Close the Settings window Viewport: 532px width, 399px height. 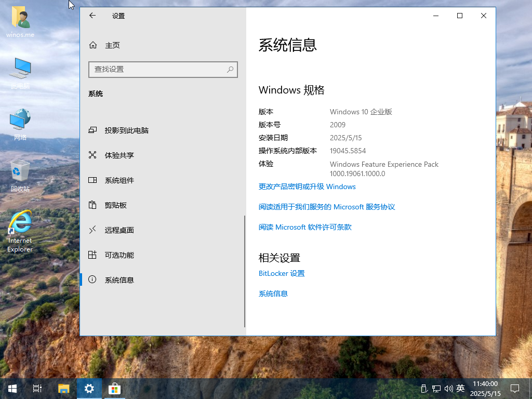484,16
